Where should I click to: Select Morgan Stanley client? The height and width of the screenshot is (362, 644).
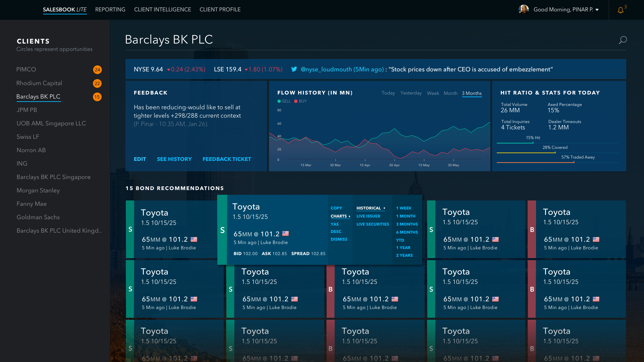[38, 190]
